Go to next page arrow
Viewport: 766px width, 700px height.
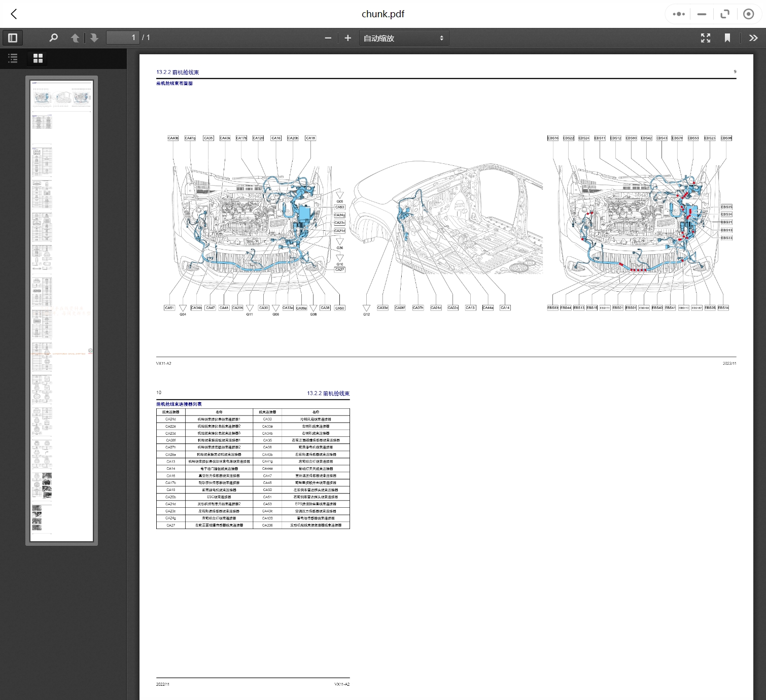[94, 38]
